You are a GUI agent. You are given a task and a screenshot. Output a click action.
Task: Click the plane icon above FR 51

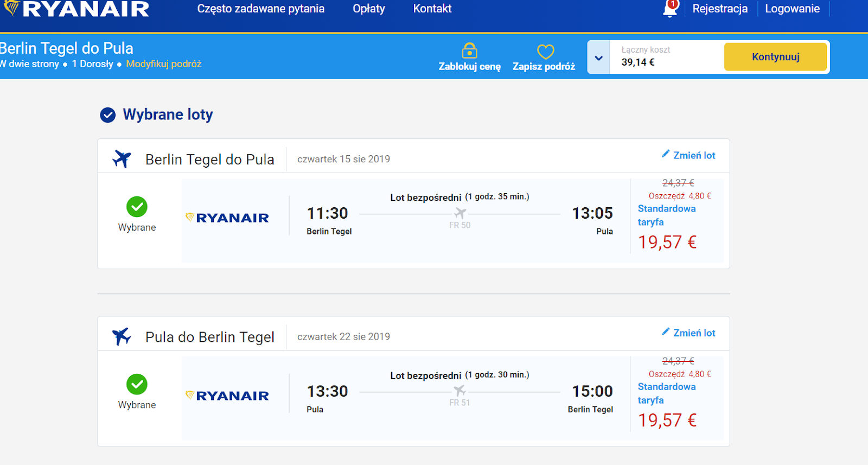pos(459,391)
